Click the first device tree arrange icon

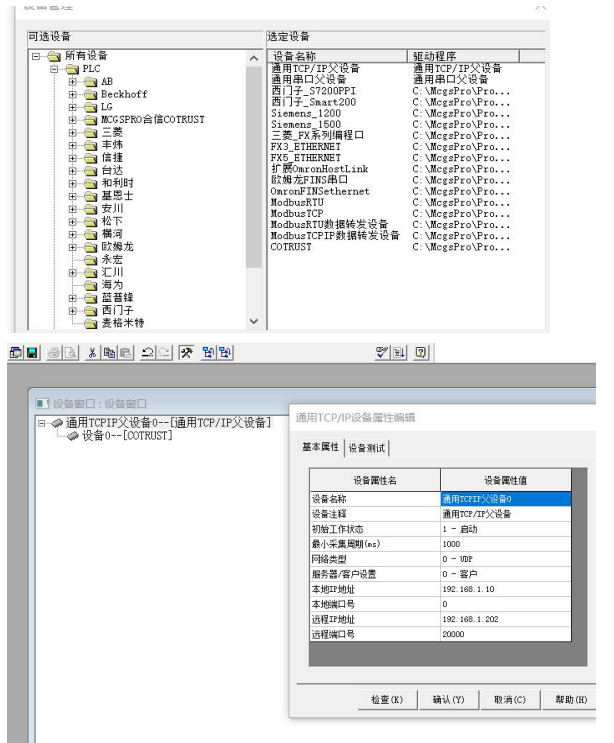pos(208,353)
